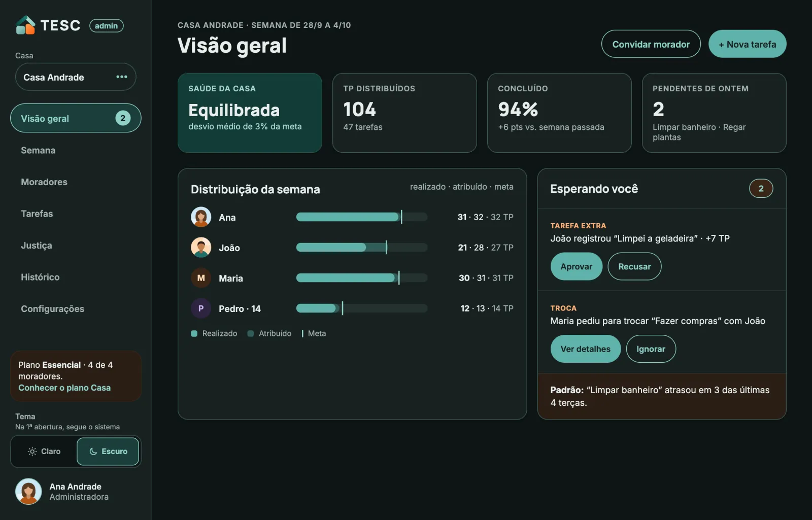Click Pedro's P avatar
Screen dimensions: 812x520
click(201, 308)
